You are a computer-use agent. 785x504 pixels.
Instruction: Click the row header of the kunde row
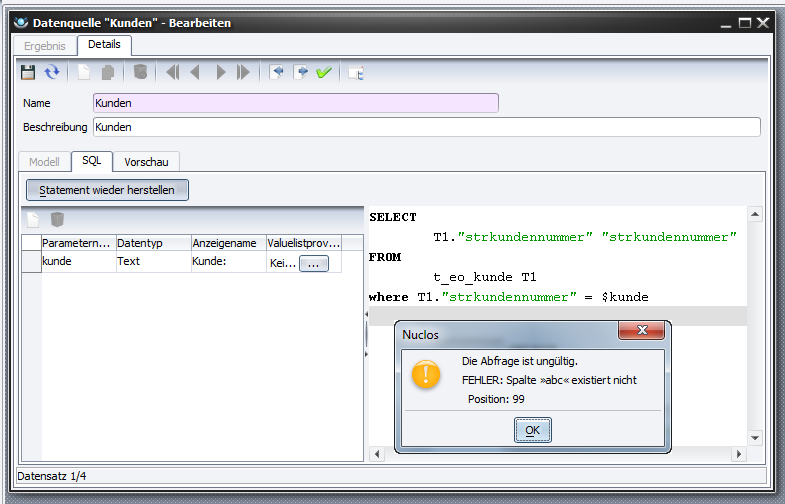click(x=31, y=261)
